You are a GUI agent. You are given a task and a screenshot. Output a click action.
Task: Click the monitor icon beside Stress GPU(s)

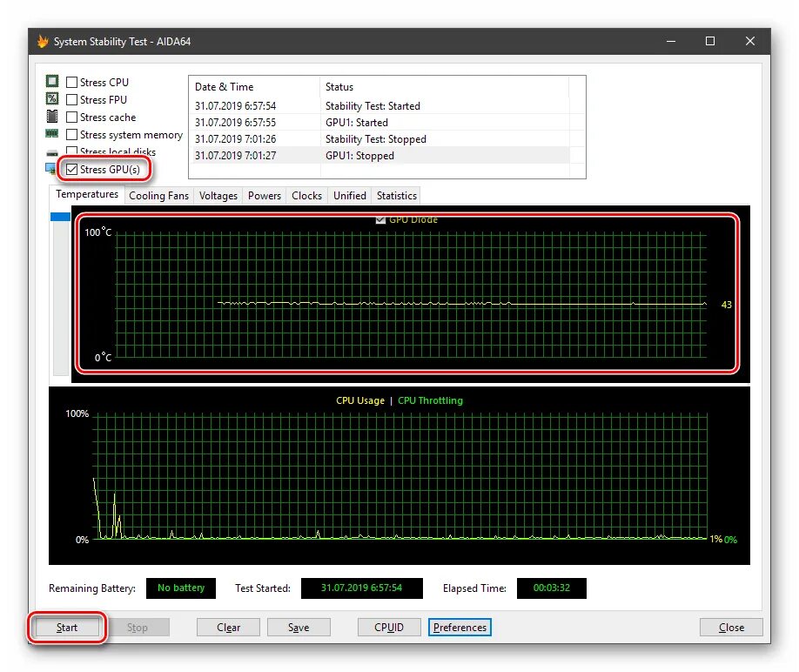click(50, 168)
